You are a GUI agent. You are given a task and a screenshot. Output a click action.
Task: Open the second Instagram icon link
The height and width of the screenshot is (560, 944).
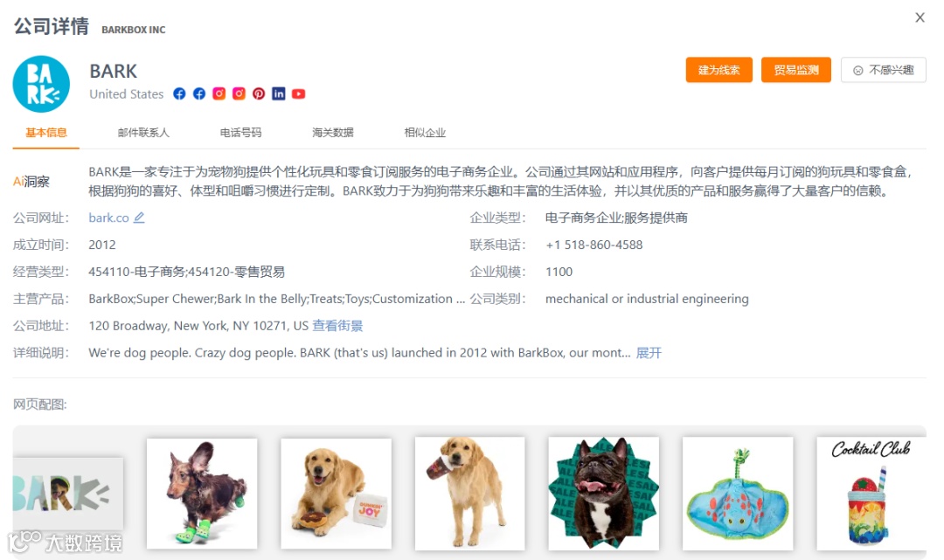(239, 93)
